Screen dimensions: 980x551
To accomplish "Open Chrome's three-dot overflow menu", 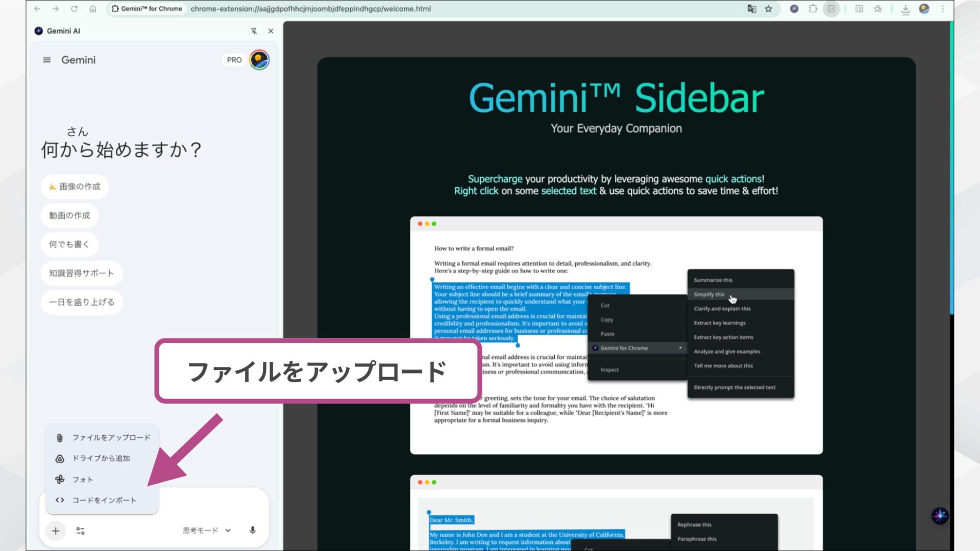I will pos(943,9).
